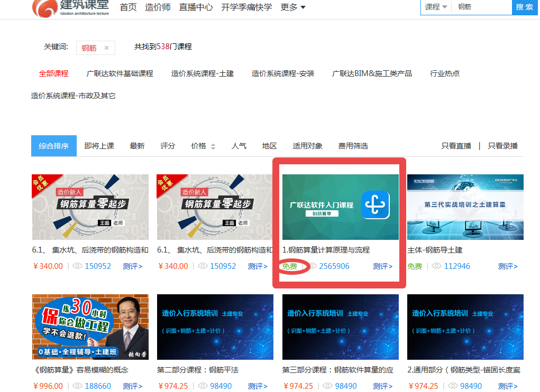The height and width of the screenshot is (392, 540).
Task: Open 造价师 navigation item
Action: click(x=158, y=7)
